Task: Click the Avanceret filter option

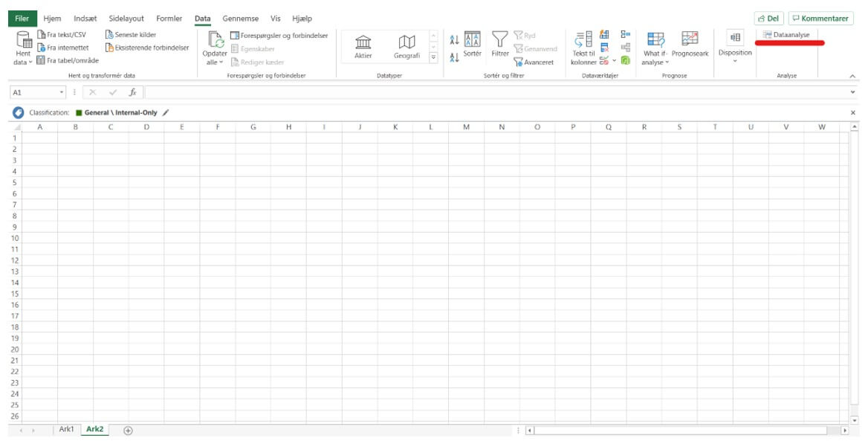Action: (x=534, y=62)
